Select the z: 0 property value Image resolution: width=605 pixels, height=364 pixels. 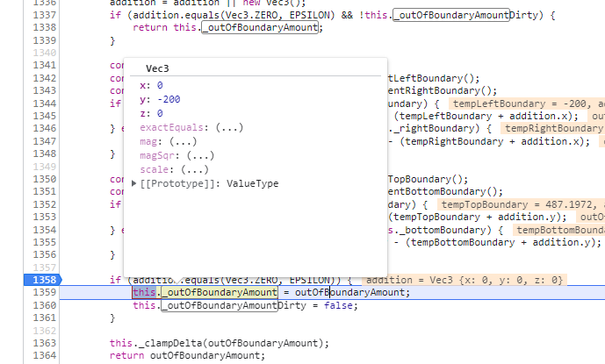[x=160, y=113]
